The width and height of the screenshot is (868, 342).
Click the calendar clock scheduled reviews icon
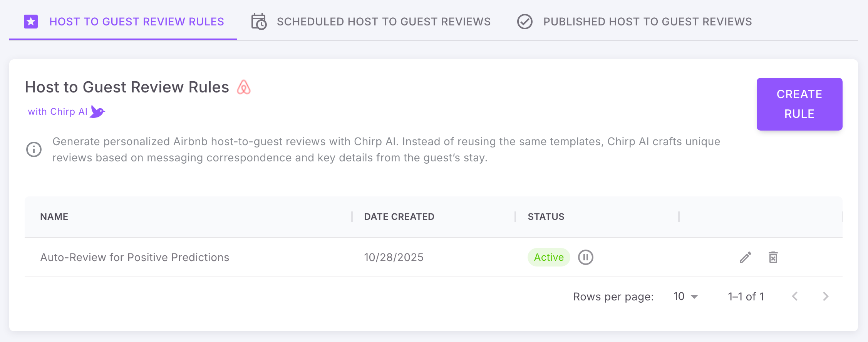[259, 22]
